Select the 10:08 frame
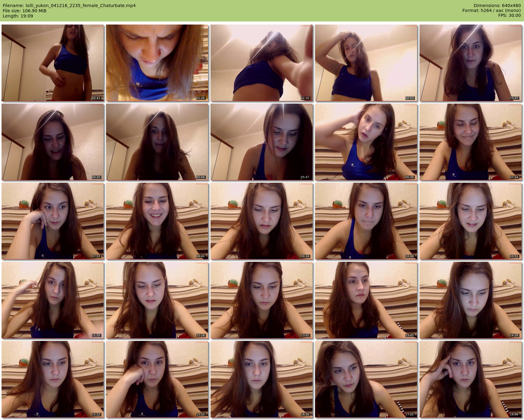Viewport: 524px width, 420px height. [x=366, y=221]
